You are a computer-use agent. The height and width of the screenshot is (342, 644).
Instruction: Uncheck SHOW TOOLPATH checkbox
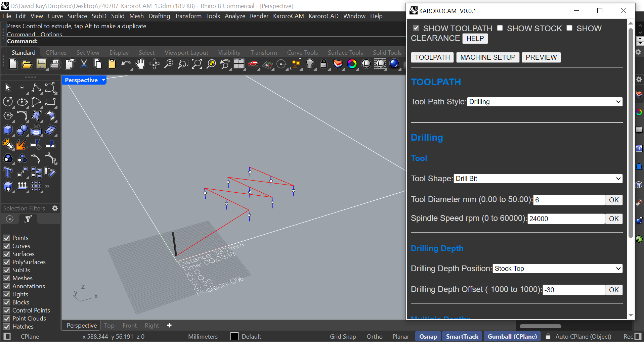click(x=416, y=28)
